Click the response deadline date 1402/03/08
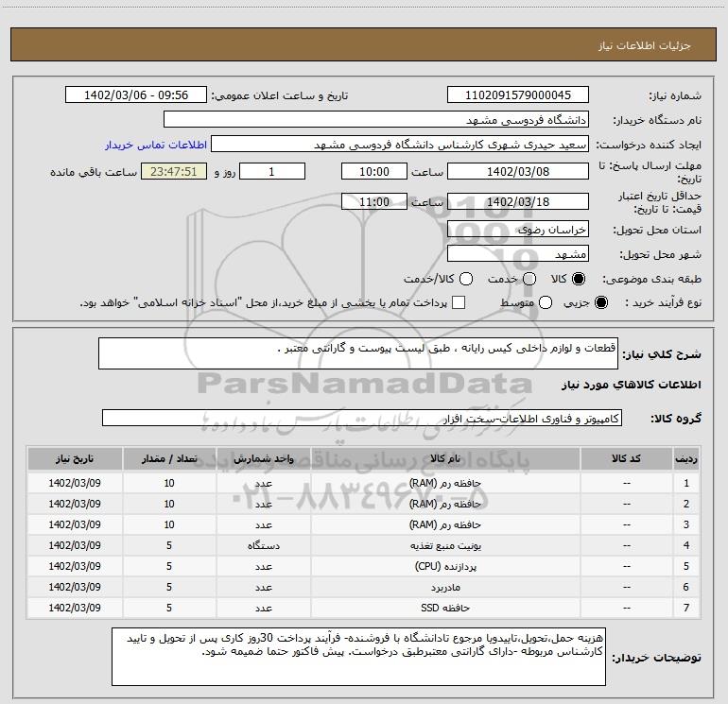 click(518, 172)
